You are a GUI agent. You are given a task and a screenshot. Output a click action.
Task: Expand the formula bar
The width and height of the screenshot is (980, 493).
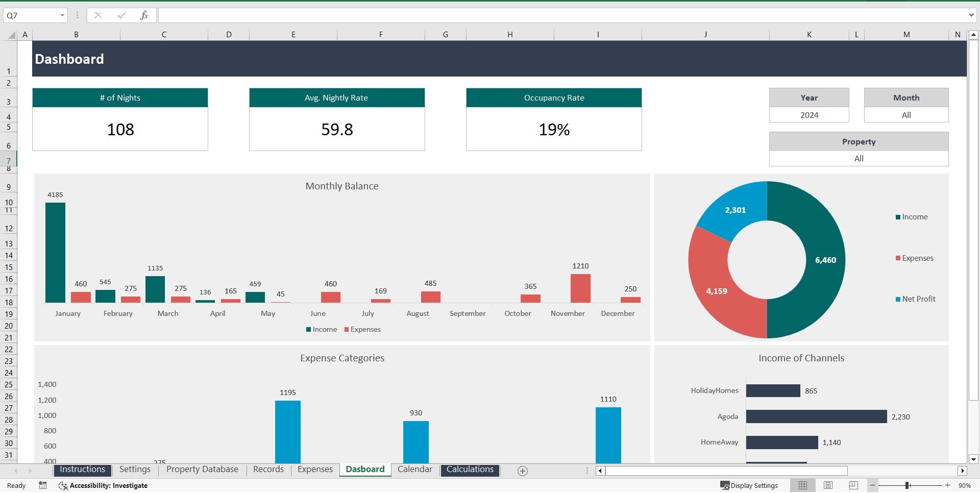pyautogui.click(x=971, y=15)
